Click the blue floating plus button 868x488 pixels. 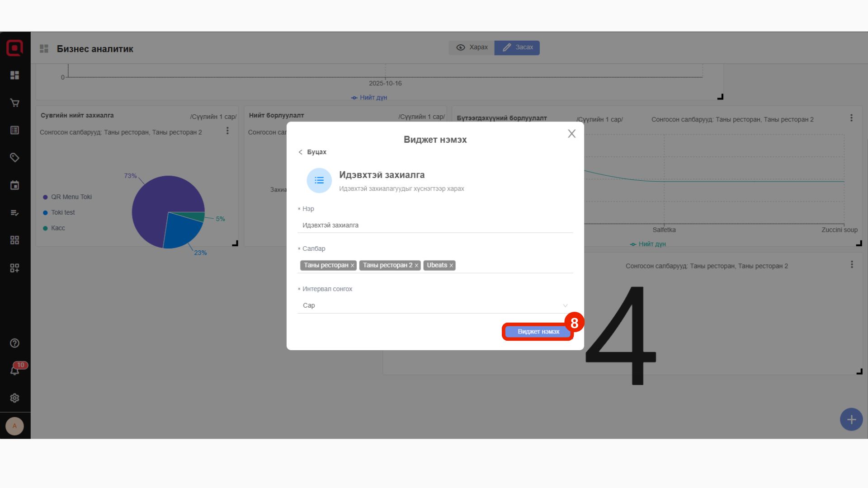pos(851,420)
